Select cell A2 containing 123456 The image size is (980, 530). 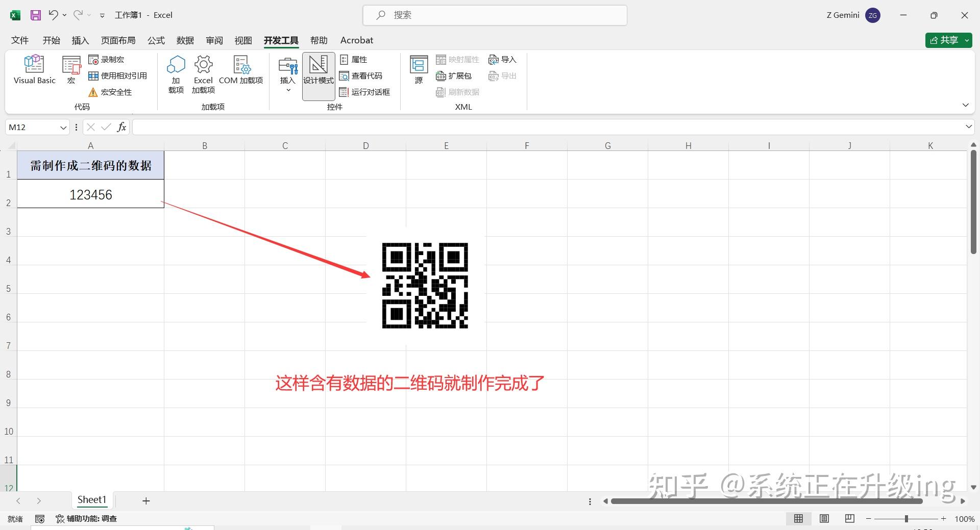91,194
